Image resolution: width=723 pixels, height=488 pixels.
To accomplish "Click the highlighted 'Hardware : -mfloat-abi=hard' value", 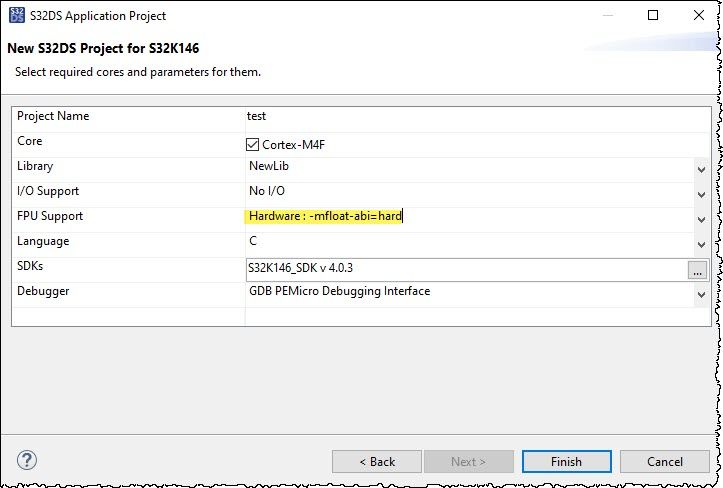I will pos(325,216).
